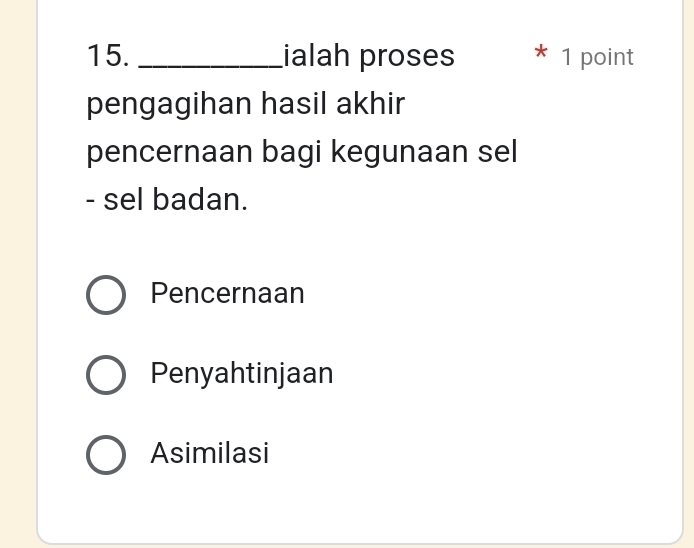694x548 pixels.
Task: Choose the Asimilasi radio button
Action: click(106, 454)
